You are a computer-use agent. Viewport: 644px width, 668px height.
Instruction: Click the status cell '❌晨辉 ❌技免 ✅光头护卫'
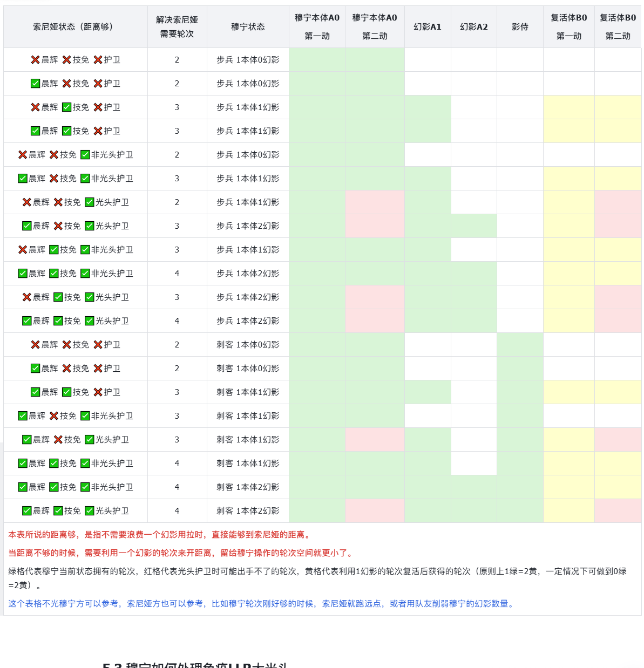[76, 202]
